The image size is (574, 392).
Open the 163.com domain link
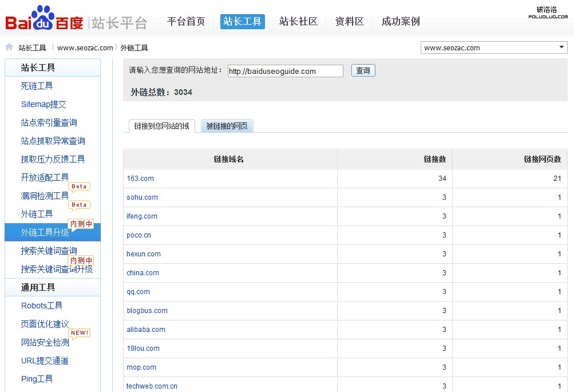pyautogui.click(x=140, y=179)
